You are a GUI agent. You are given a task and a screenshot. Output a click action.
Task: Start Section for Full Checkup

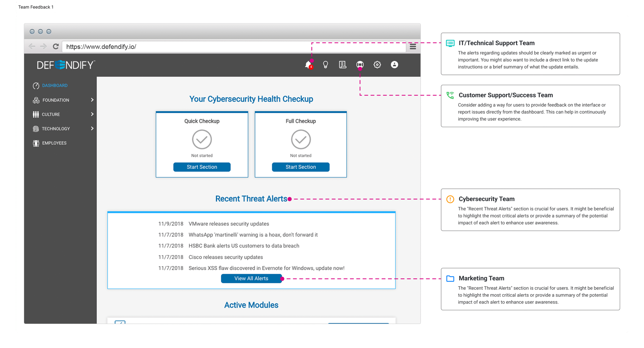tap(301, 167)
